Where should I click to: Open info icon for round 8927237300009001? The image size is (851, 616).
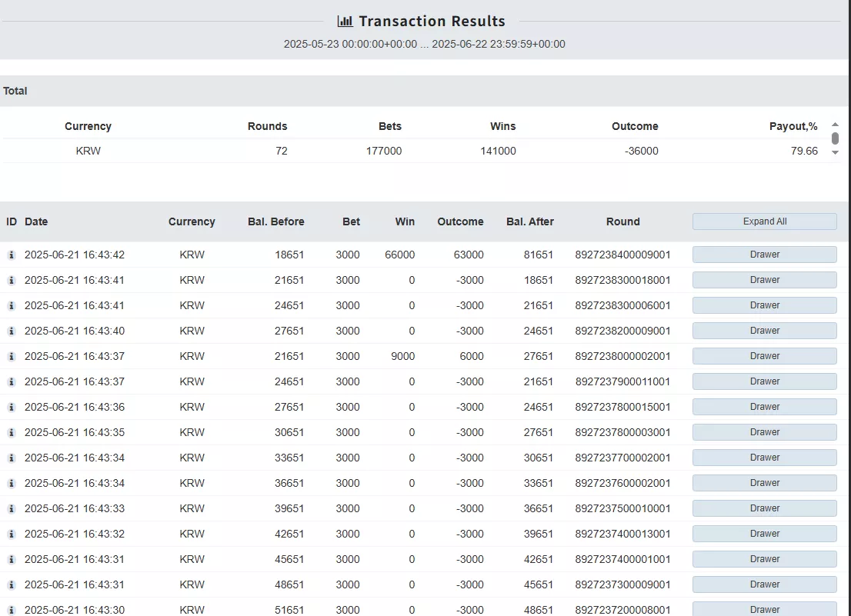click(12, 584)
